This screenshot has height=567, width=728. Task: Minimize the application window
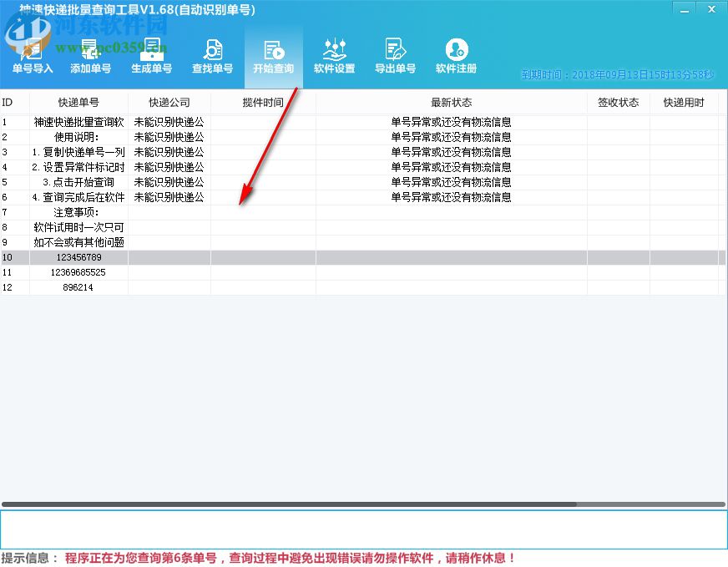point(685,9)
